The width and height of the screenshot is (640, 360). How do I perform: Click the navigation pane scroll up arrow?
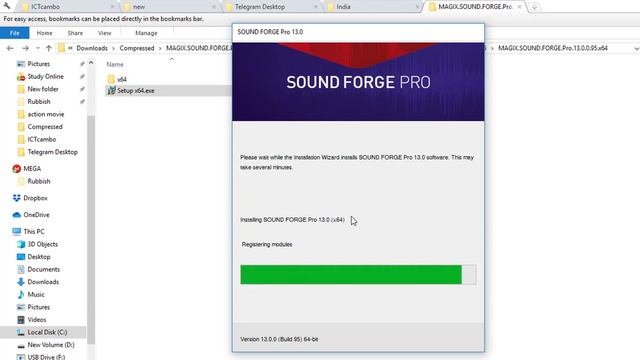click(91, 63)
